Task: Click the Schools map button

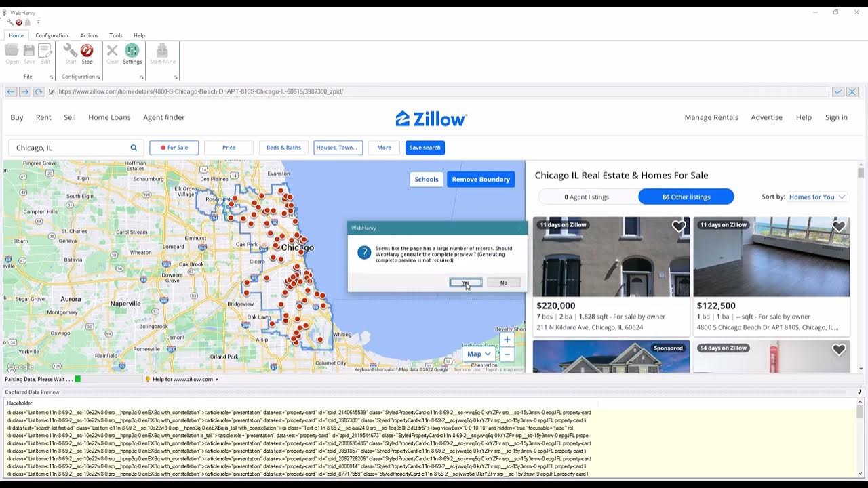Action: tap(427, 179)
